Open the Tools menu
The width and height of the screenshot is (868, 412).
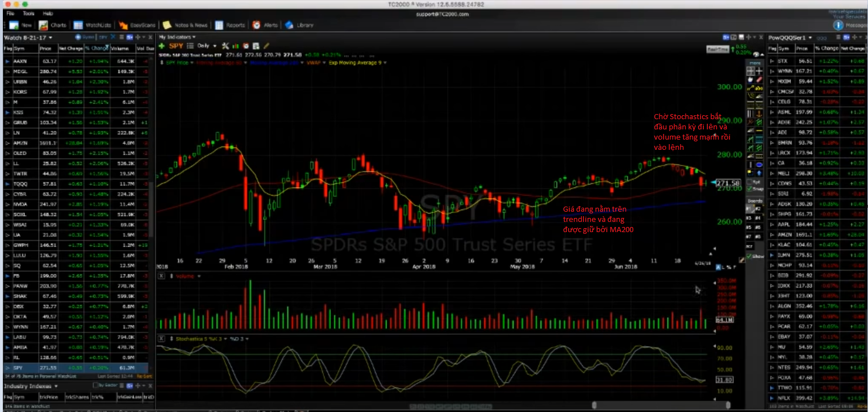tap(28, 13)
